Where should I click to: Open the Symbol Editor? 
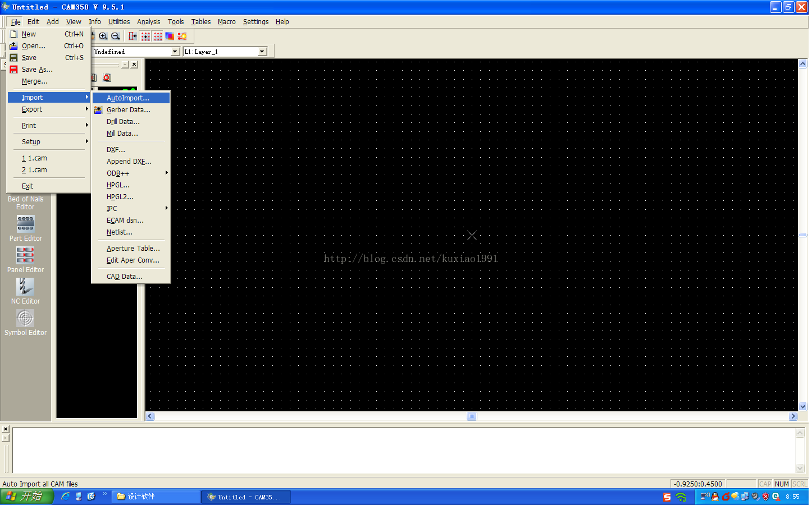pos(25,323)
